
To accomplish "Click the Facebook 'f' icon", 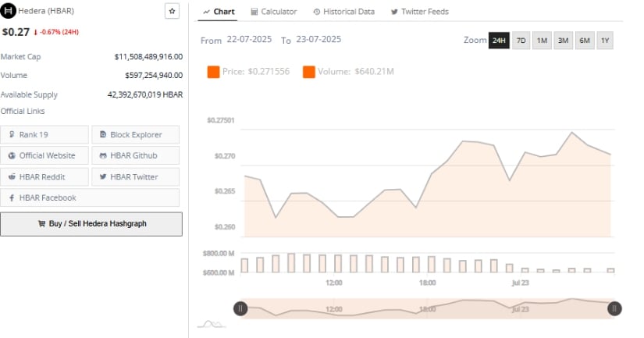I will (12, 197).
